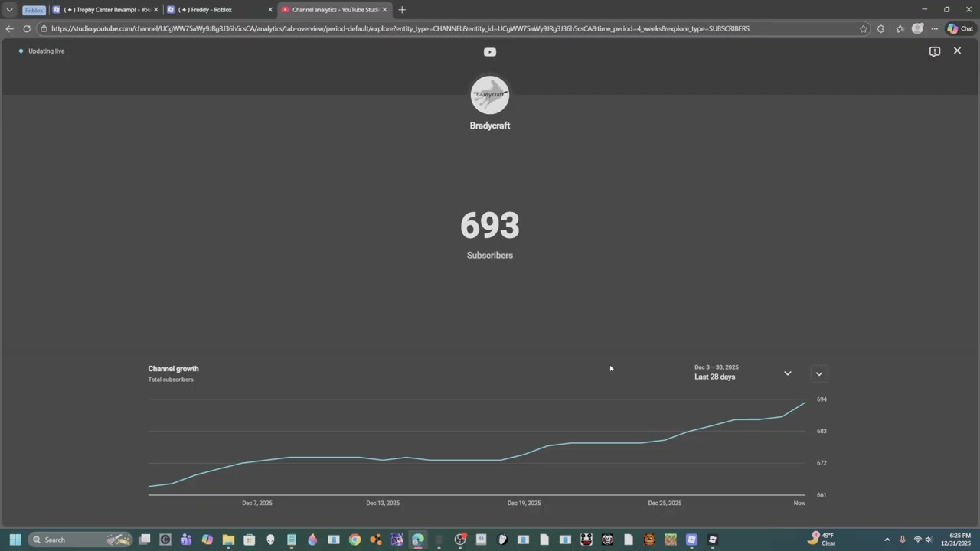Image resolution: width=980 pixels, height=551 pixels.
Task: Click the 693 subscriber count
Action: [490, 226]
